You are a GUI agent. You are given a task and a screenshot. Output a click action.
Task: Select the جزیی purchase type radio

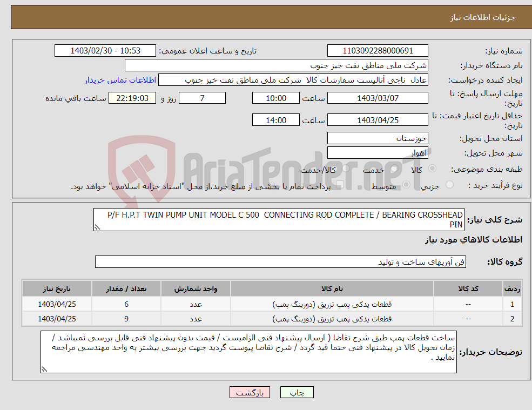(449, 185)
